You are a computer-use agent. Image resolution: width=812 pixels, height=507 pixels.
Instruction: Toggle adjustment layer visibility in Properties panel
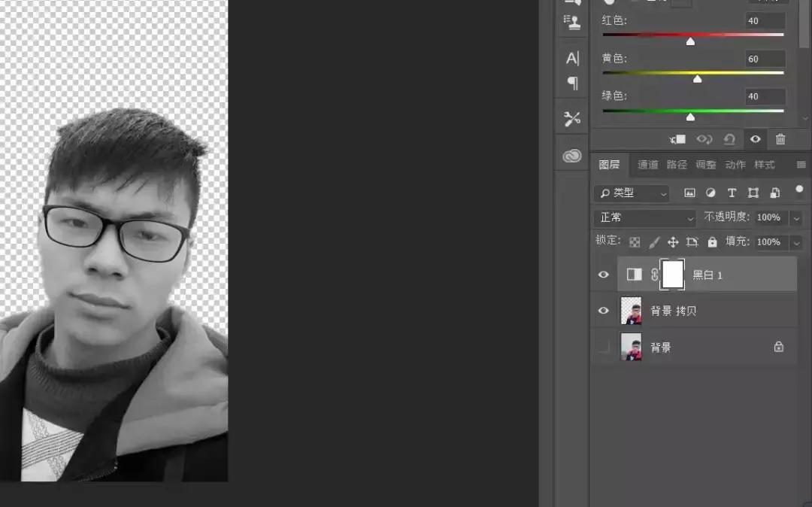point(755,139)
